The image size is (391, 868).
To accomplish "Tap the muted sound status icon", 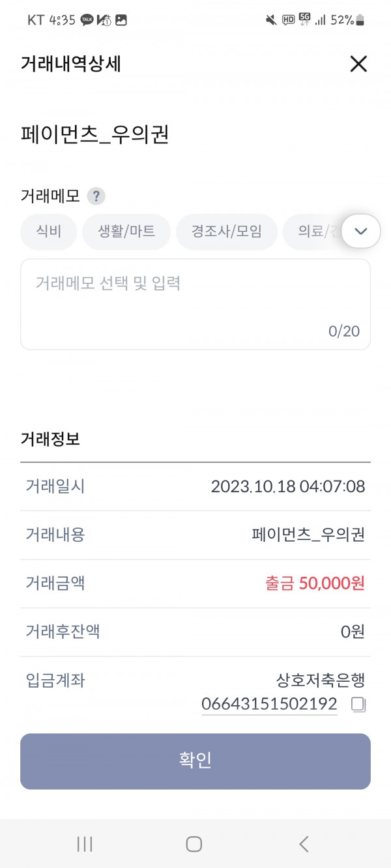I will pos(271,20).
